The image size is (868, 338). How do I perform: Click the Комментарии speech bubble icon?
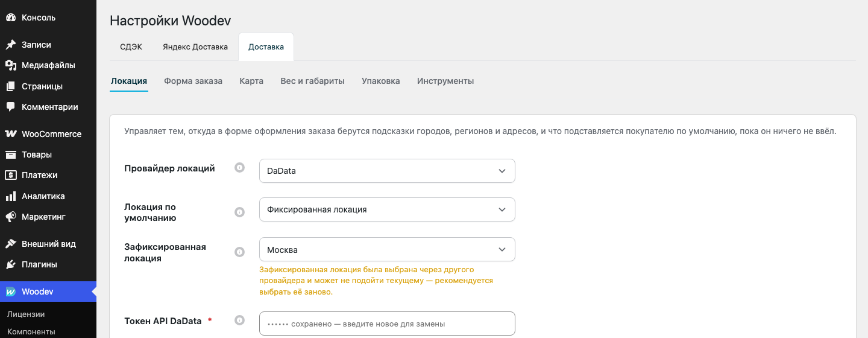click(11, 107)
